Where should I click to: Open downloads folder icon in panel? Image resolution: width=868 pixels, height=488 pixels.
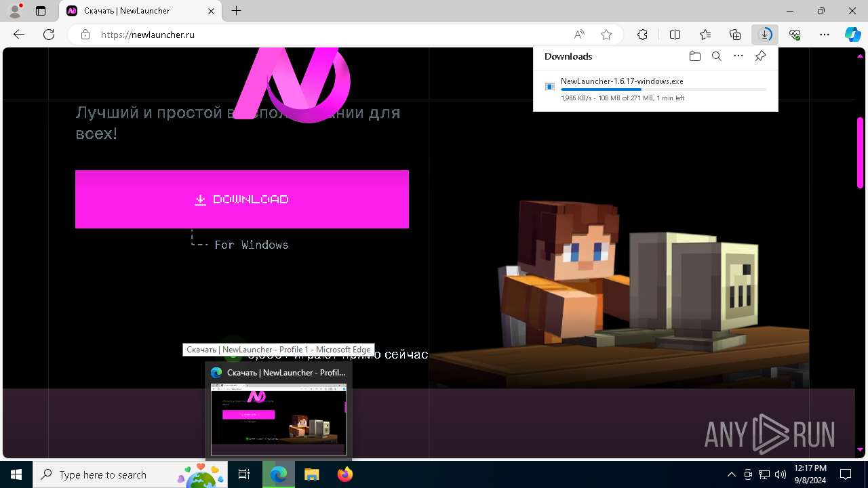pos(694,56)
